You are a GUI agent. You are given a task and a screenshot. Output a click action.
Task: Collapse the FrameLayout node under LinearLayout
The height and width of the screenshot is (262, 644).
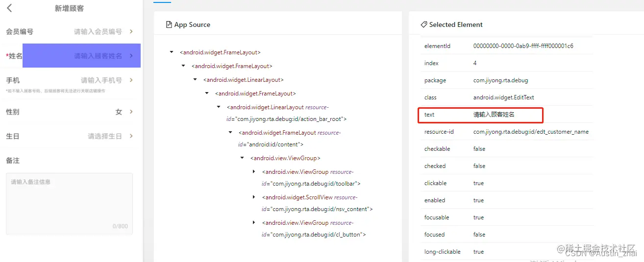point(206,93)
